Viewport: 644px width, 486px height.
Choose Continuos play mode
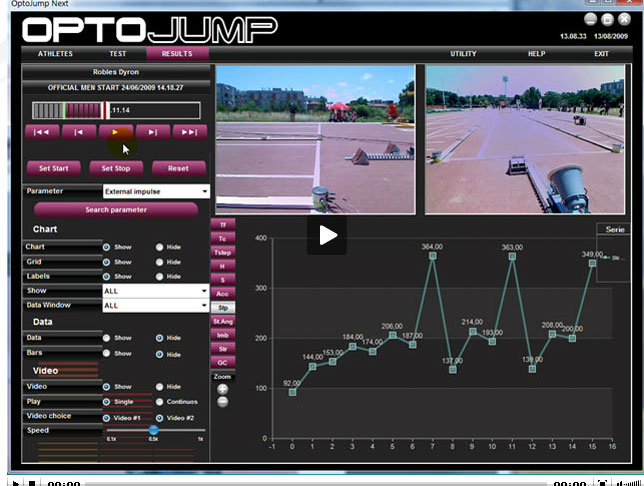pos(159,402)
